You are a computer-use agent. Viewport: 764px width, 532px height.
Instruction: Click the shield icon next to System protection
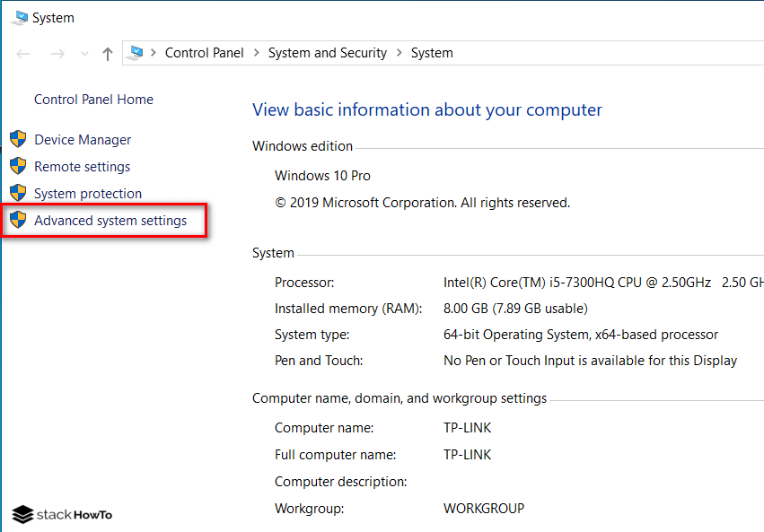[18, 193]
